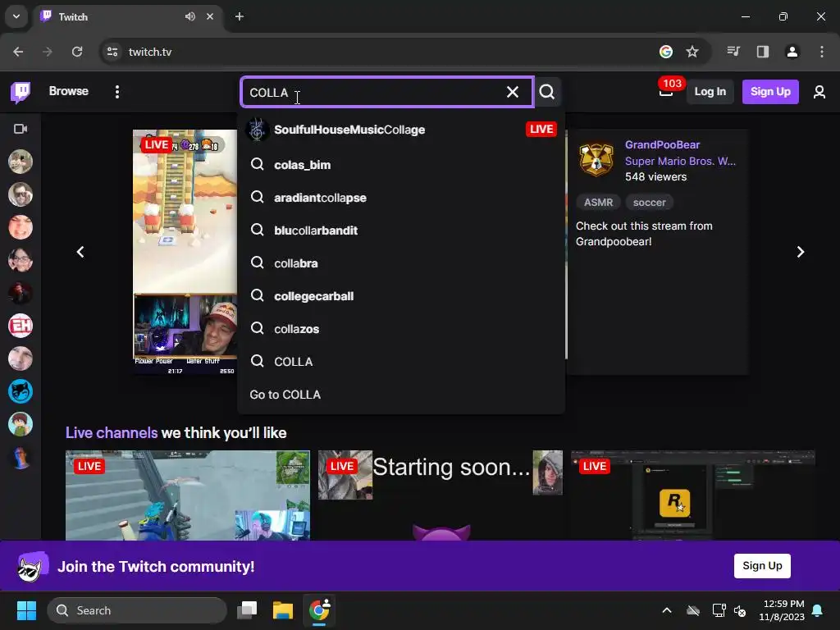Bookmark this page with the star
The height and width of the screenshot is (630, 840).
coord(692,52)
